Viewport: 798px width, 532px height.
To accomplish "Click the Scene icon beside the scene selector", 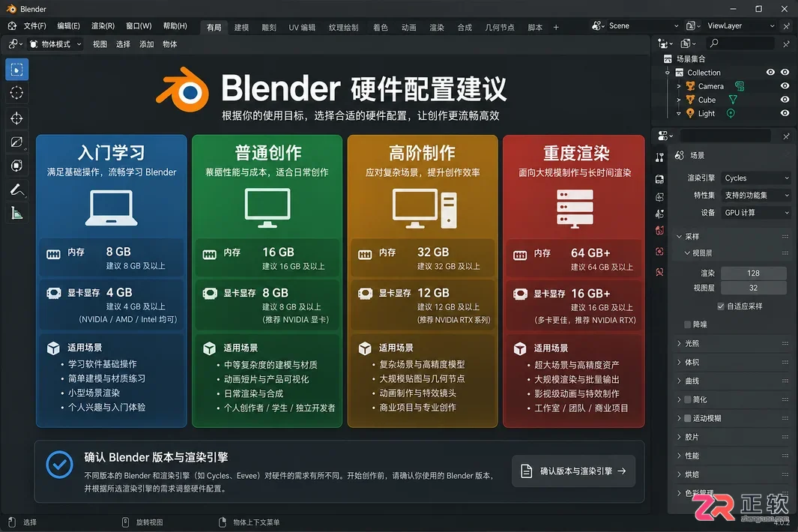I will point(598,25).
